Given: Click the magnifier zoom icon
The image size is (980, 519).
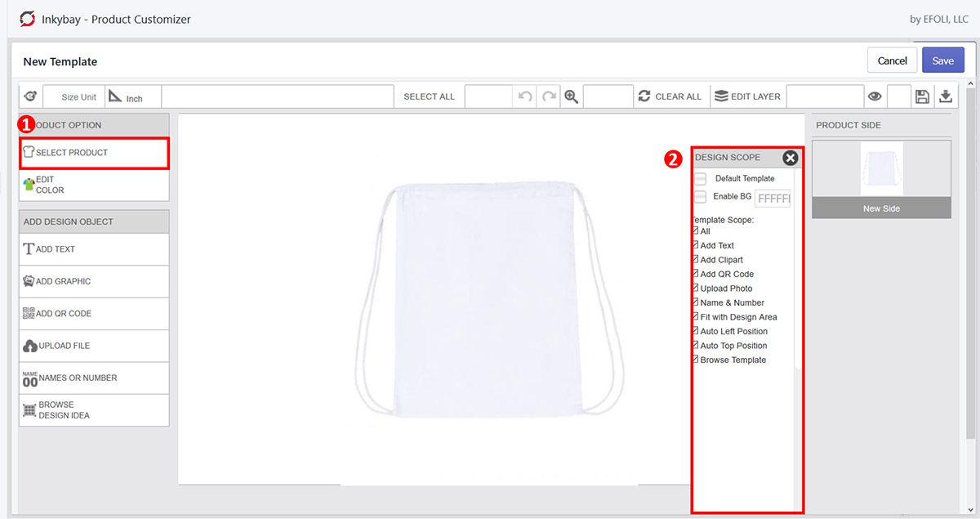Looking at the screenshot, I should click(x=571, y=96).
